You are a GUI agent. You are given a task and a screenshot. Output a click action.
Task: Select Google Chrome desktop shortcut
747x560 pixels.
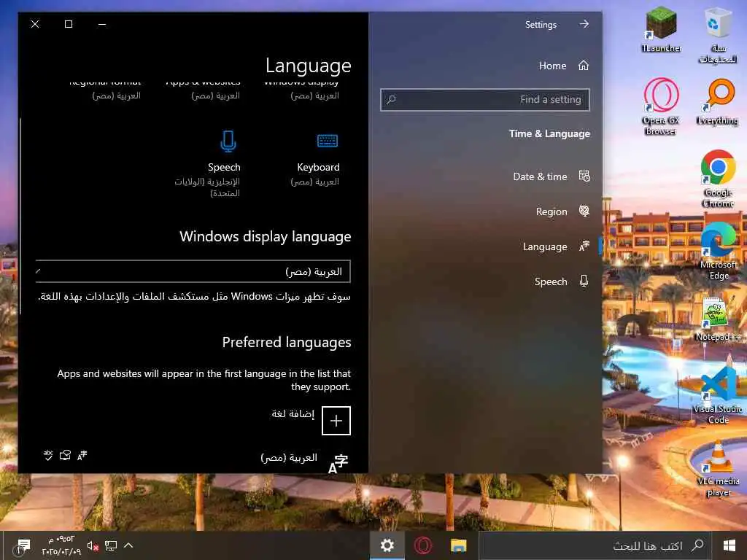pos(718,179)
